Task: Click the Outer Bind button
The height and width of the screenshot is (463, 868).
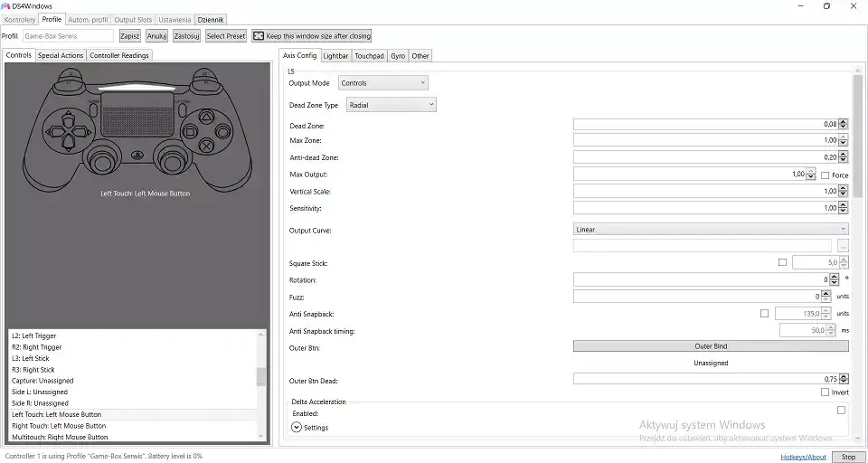Action: click(x=711, y=346)
